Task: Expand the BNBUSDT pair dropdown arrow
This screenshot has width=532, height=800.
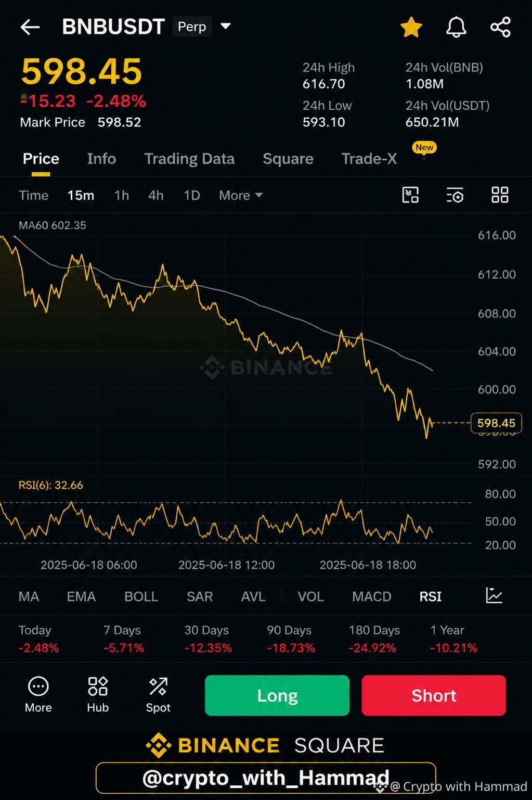Action: 226,26
